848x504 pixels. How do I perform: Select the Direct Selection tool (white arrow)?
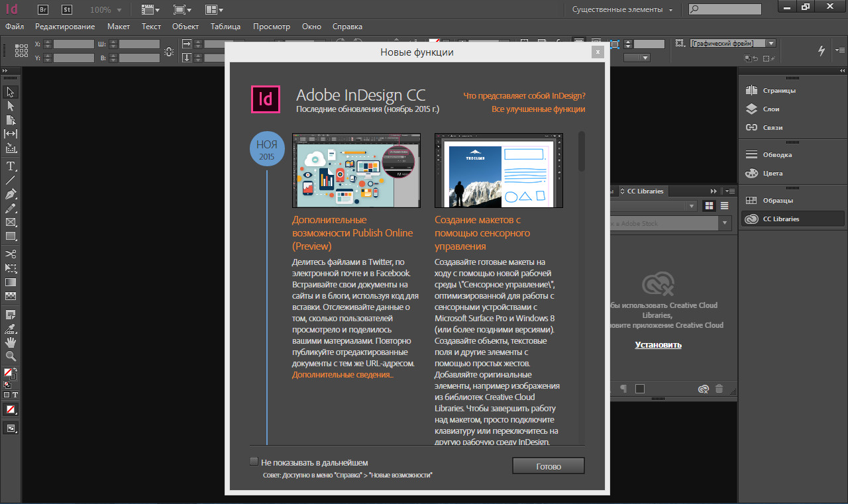tap(11, 106)
